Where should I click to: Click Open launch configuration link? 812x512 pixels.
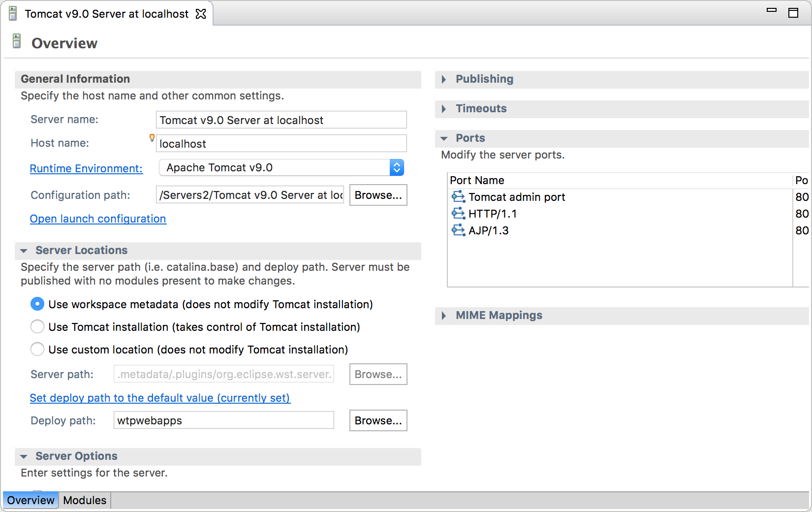tap(98, 219)
